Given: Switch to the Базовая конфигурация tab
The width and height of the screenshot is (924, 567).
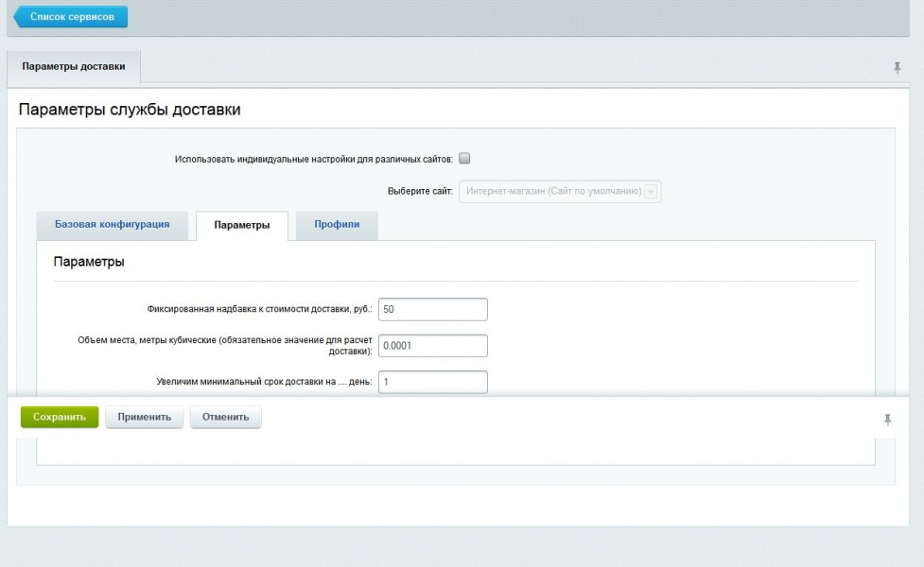Looking at the screenshot, I should click(x=112, y=225).
